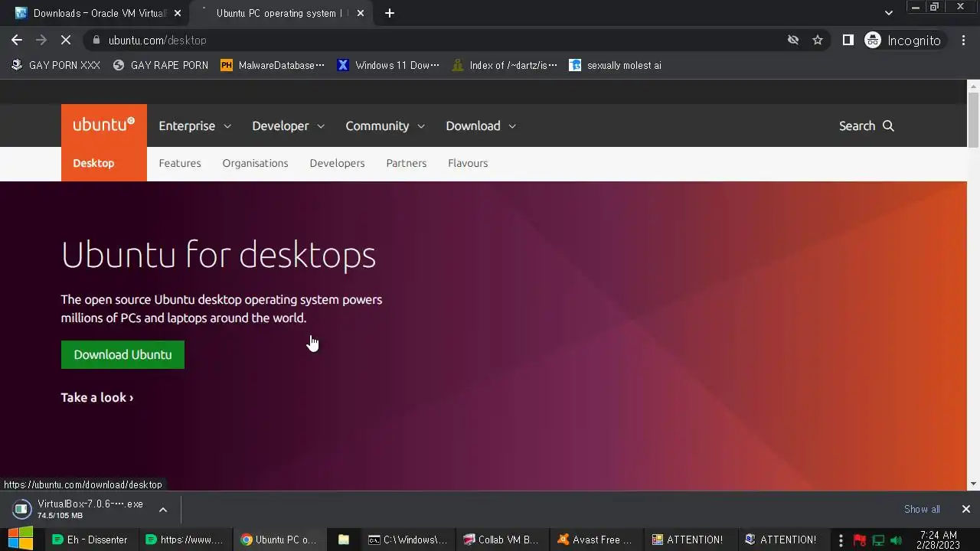Switch to the Ubuntu PC operating system tab
Screen dimensions: 980x551
click(279, 13)
